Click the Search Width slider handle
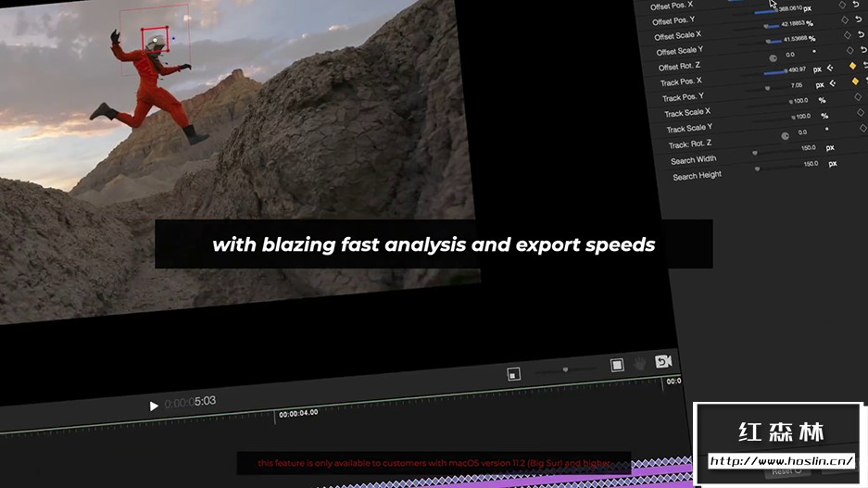The image size is (868, 488). tap(754, 153)
